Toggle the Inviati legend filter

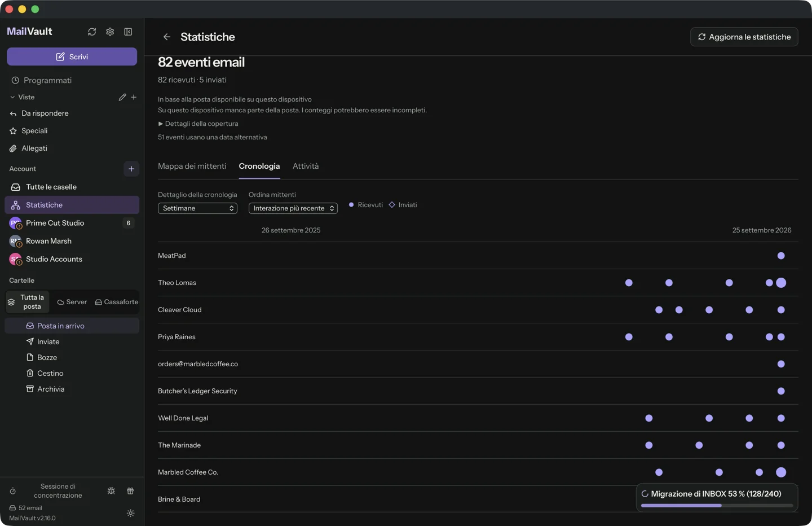pos(403,205)
